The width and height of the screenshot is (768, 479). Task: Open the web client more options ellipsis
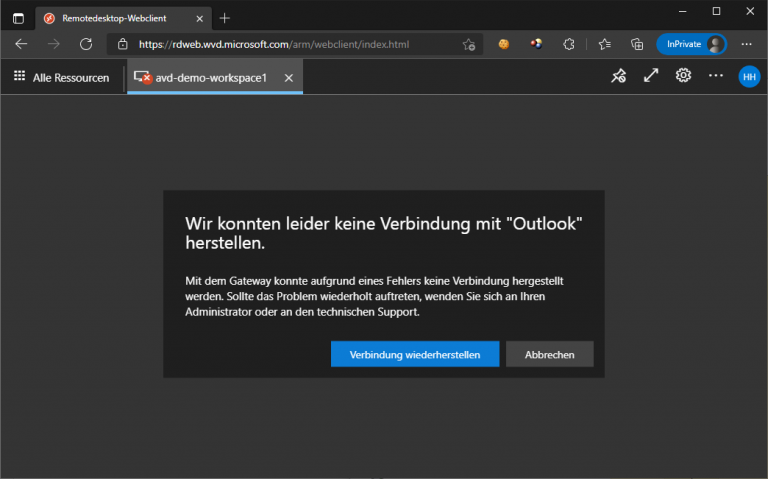point(716,76)
